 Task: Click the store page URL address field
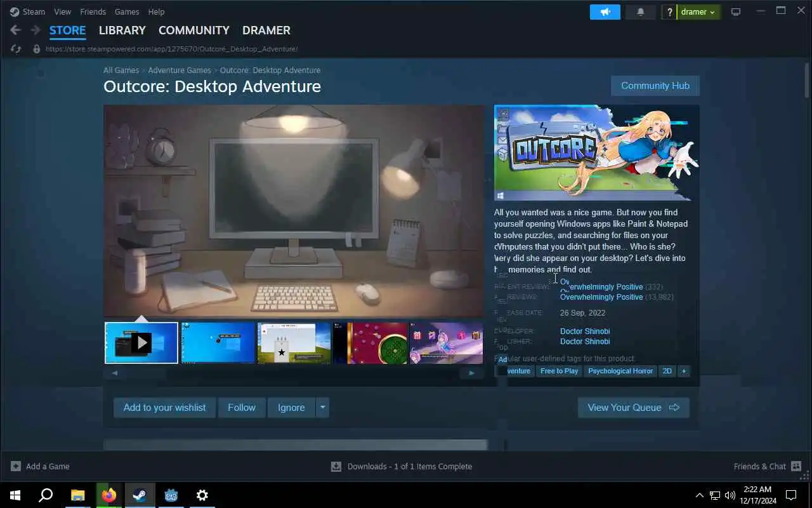coord(172,49)
